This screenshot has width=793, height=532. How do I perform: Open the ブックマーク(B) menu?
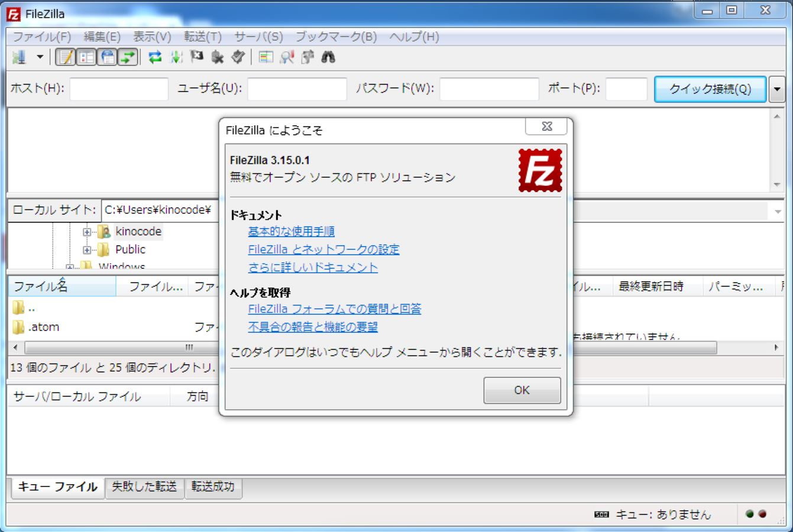[336, 37]
